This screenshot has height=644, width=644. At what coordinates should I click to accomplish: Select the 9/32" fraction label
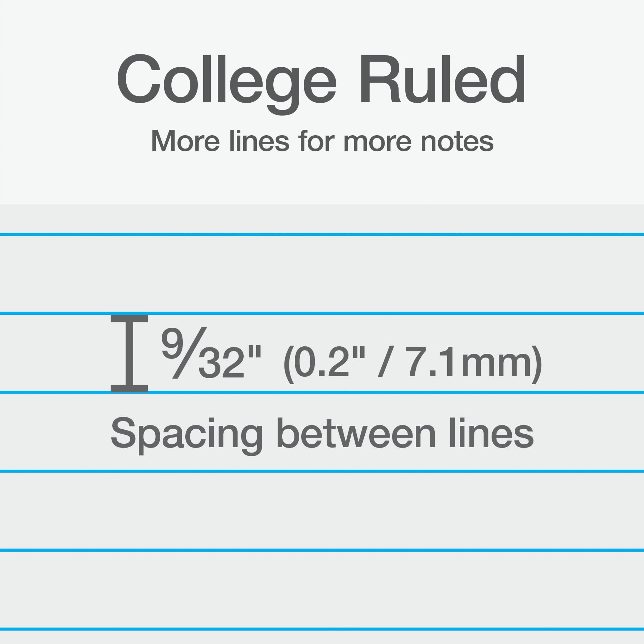pos(211,353)
